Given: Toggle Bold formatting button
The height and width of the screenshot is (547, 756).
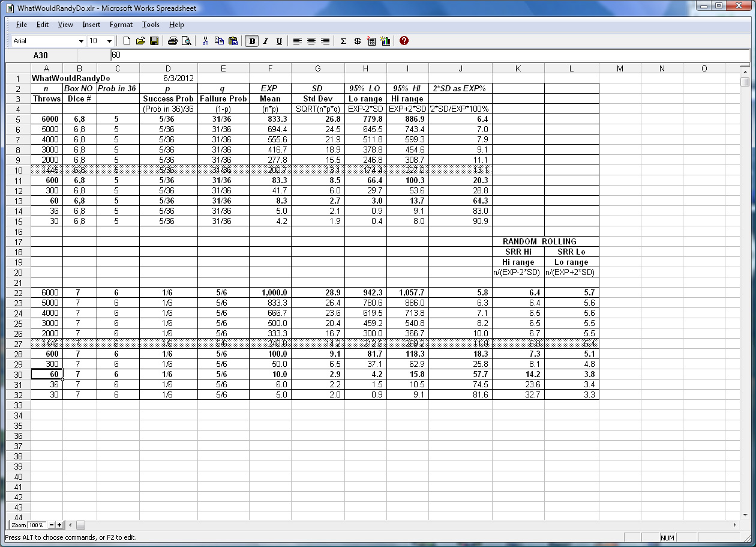Looking at the screenshot, I should 252,41.
